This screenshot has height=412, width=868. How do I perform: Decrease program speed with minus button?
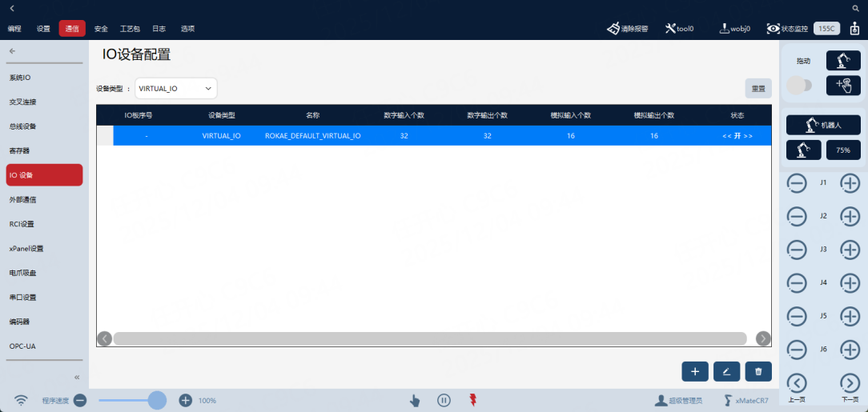[x=80, y=400]
